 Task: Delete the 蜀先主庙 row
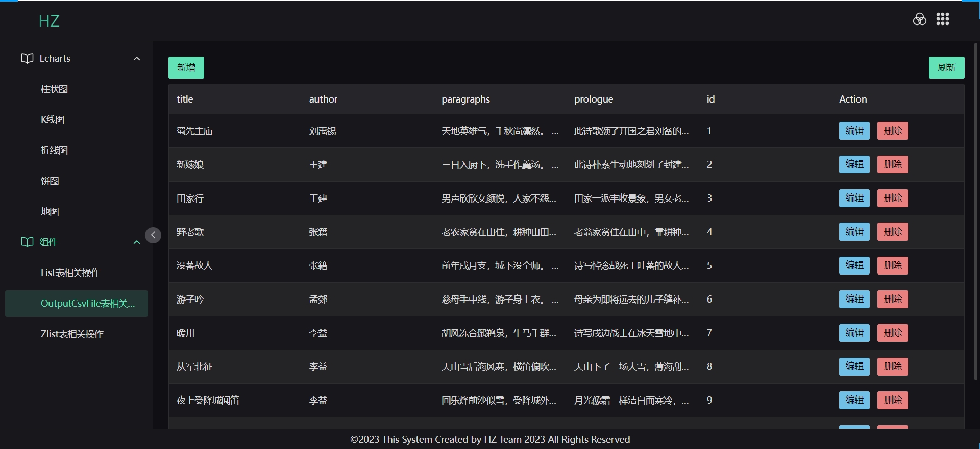coord(893,131)
